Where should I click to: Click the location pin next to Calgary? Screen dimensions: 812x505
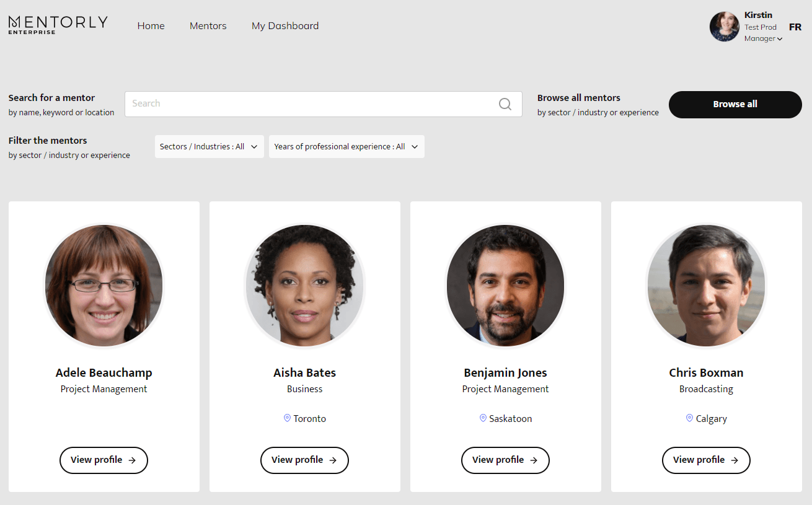point(689,418)
